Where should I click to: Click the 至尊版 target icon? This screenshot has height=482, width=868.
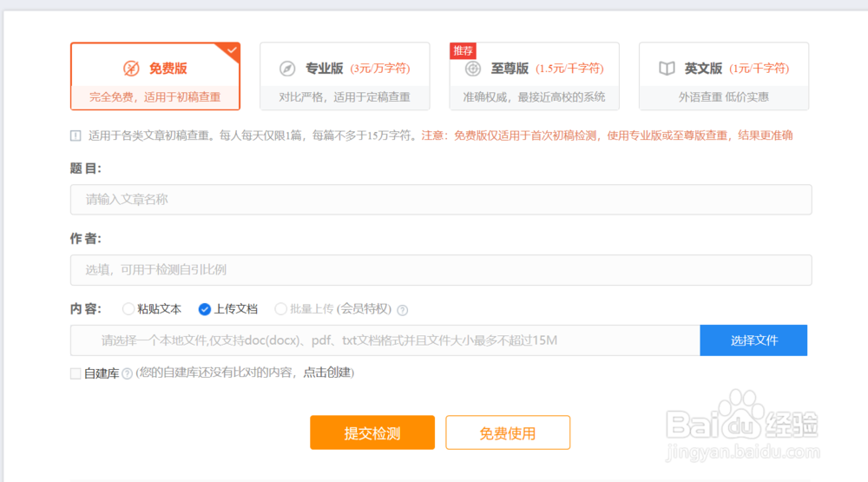pos(472,69)
